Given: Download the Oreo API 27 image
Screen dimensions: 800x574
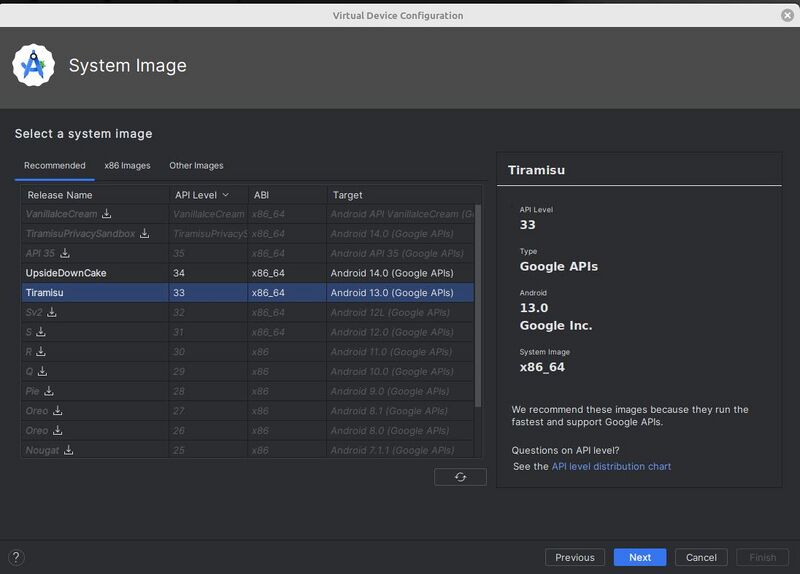Looking at the screenshot, I should pyautogui.click(x=58, y=410).
